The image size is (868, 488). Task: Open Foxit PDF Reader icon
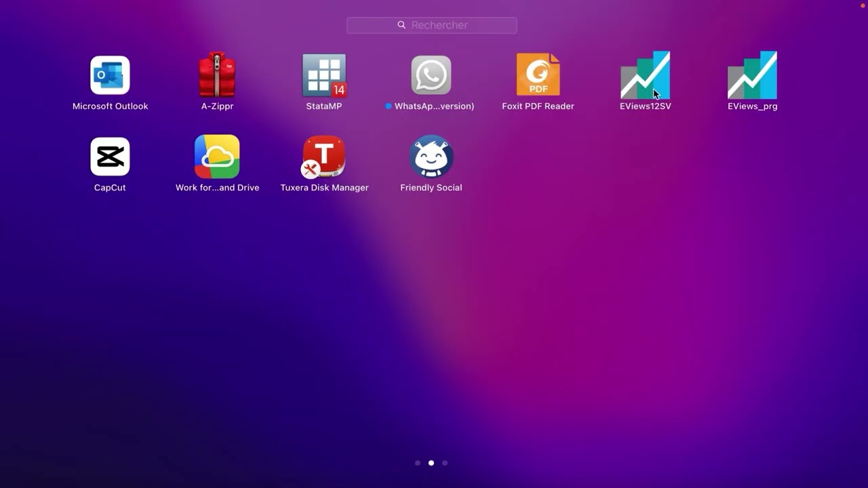538,75
